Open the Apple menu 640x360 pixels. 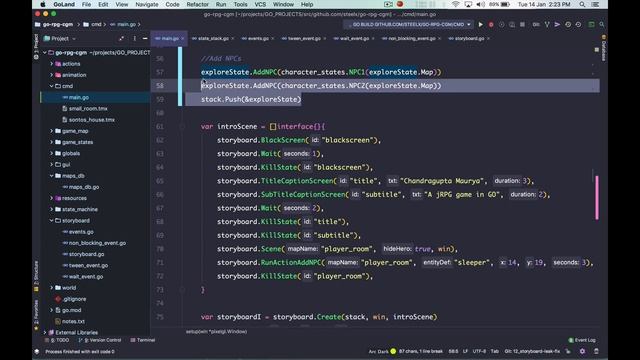(x=43, y=4)
